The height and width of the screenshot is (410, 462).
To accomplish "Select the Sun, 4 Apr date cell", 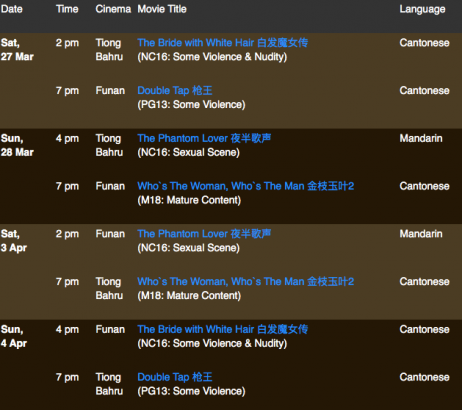I will click(x=14, y=336).
